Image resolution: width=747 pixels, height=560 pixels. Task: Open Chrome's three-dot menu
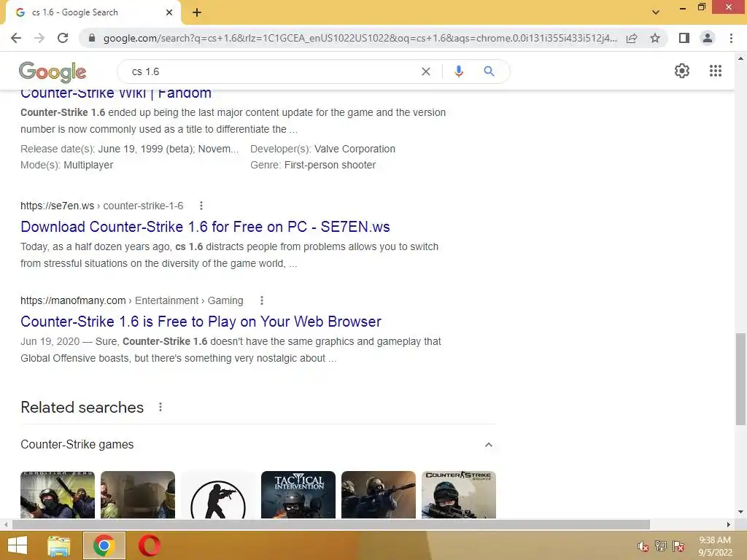pos(731,38)
